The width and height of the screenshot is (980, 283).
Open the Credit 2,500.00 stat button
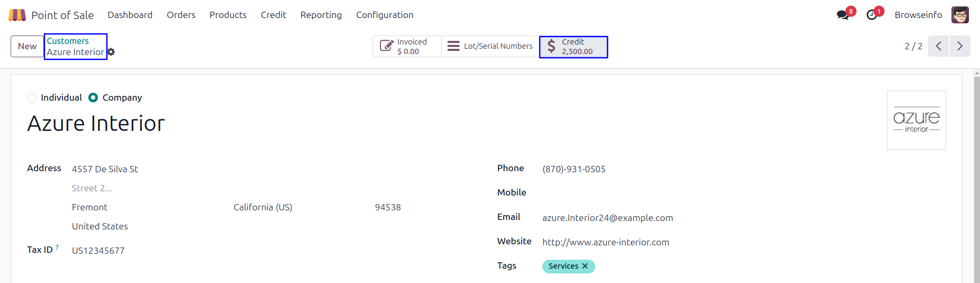573,47
